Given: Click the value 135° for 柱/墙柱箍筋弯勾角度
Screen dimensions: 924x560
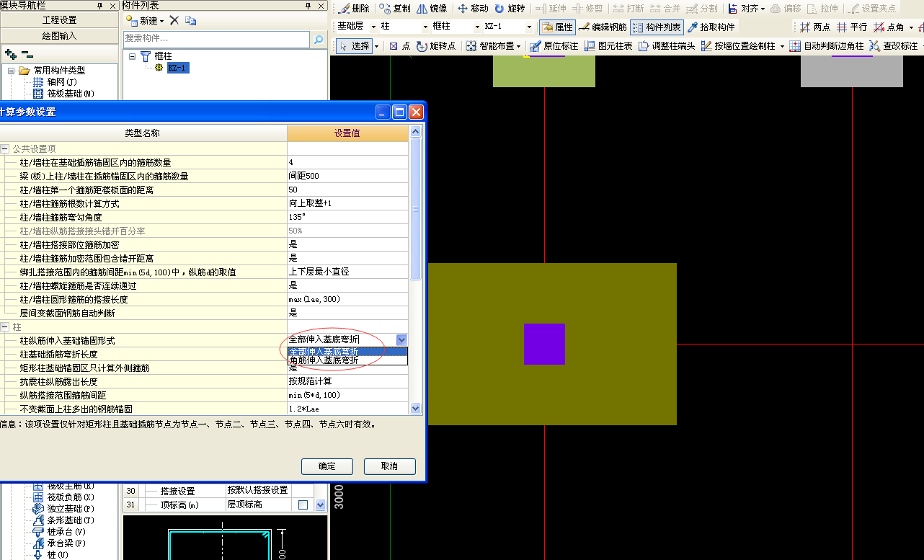Looking at the screenshot, I should tap(347, 217).
